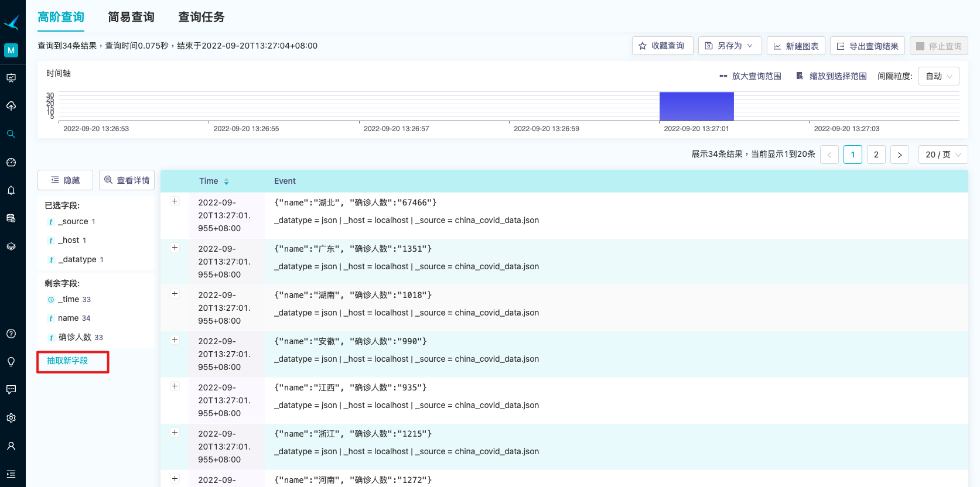Sort by the Time column arrows
Image resolution: width=980 pixels, height=487 pixels.
click(226, 181)
